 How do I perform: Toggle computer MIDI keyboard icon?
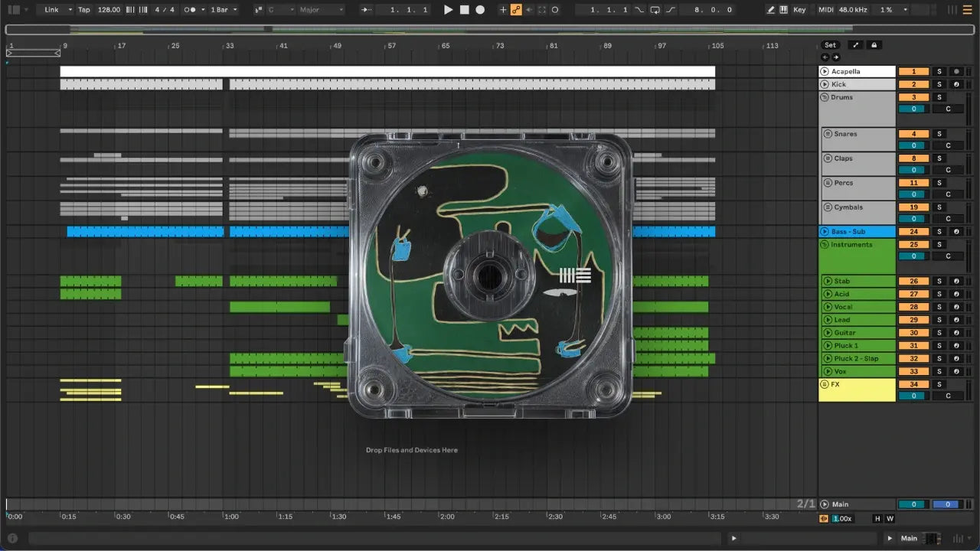tap(784, 10)
